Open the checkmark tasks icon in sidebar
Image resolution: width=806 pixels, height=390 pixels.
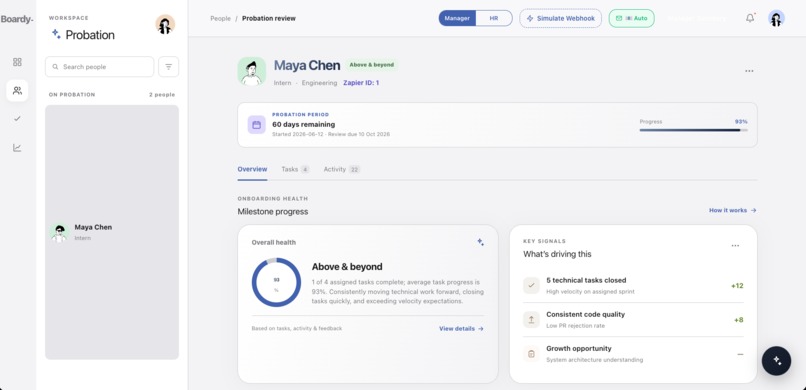[17, 119]
